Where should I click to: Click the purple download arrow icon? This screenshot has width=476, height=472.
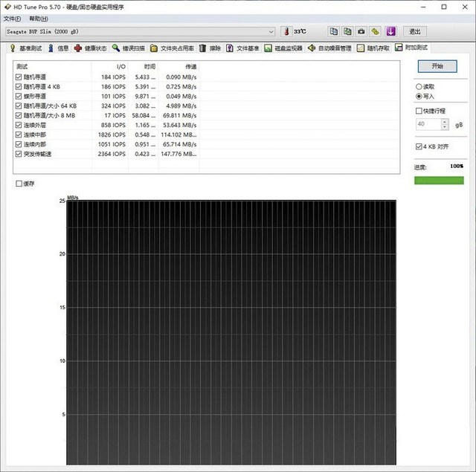[x=390, y=31]
